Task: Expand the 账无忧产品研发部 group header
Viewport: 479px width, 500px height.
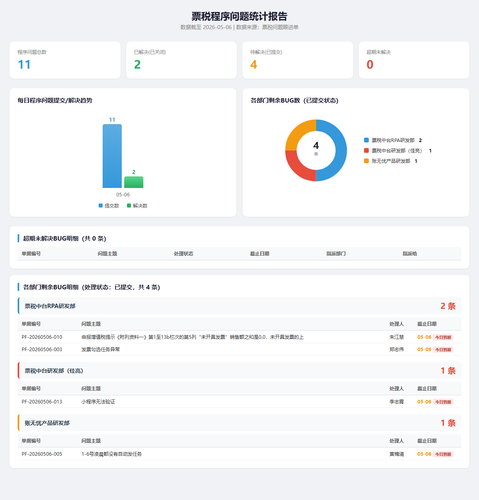Action: pos(239,423)
